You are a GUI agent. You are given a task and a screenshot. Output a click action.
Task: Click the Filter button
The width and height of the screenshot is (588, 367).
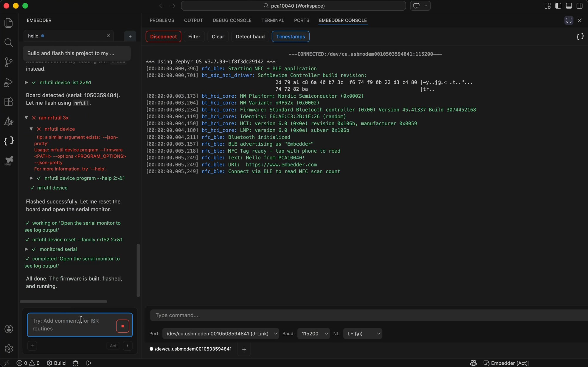click(194, 36)
